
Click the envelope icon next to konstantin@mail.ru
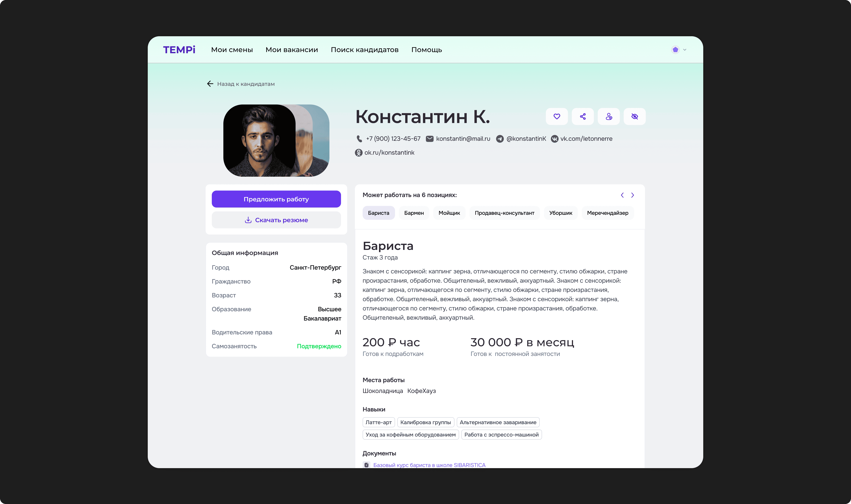[x=430, y=139]
